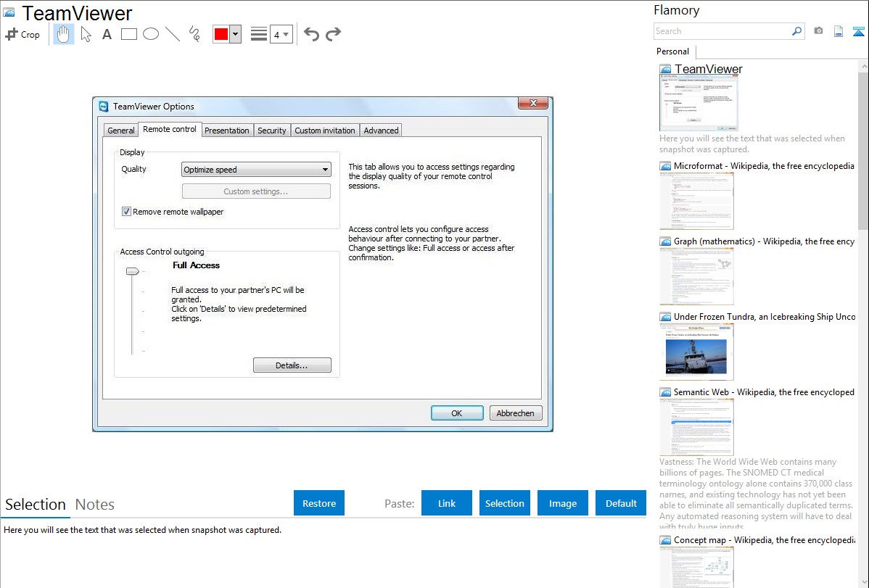Click the Graph (mathematics) snapshot thumbnail
Viewport: 869px width, 588px height.
(696, 276)
